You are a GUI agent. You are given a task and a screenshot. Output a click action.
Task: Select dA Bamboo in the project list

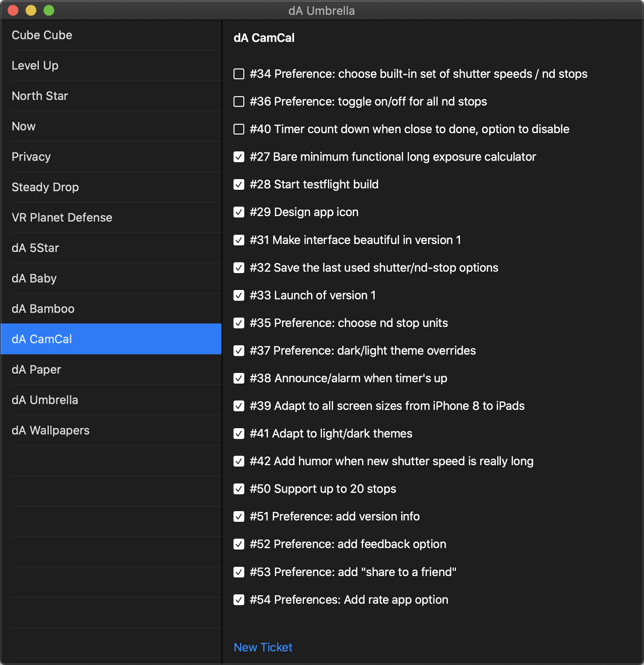(x=43, y=309)
